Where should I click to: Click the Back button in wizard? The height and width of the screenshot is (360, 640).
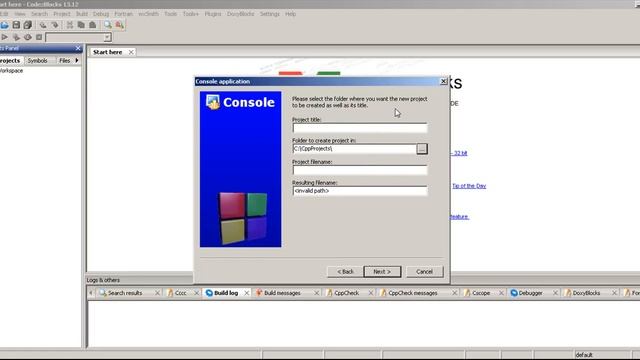point(345,272)
